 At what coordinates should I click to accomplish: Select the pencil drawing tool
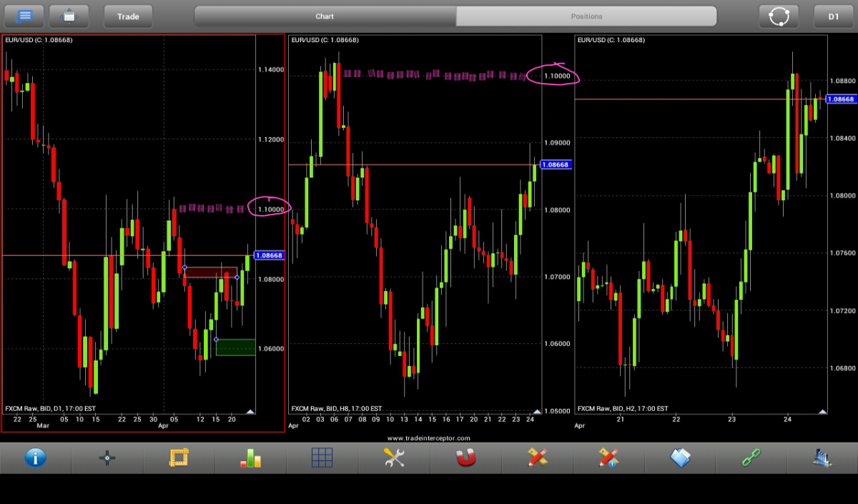[537, 458]
